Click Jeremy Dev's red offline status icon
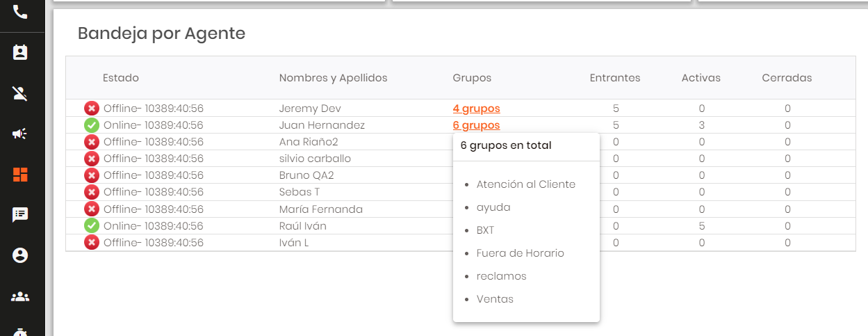The image size is (868, 336). [x=92, y=109]
